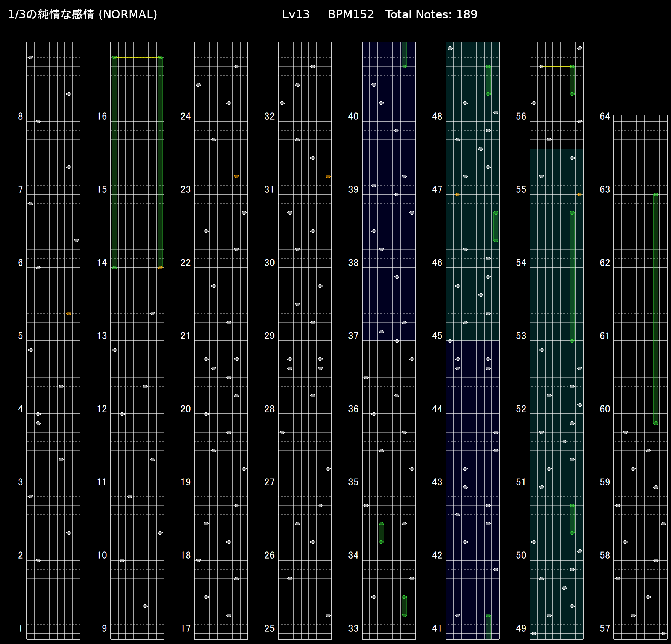This screenshot has height=644, width=671.
Task: Click the 'Lv13' difficulty level text
Action: coord(296,14)
